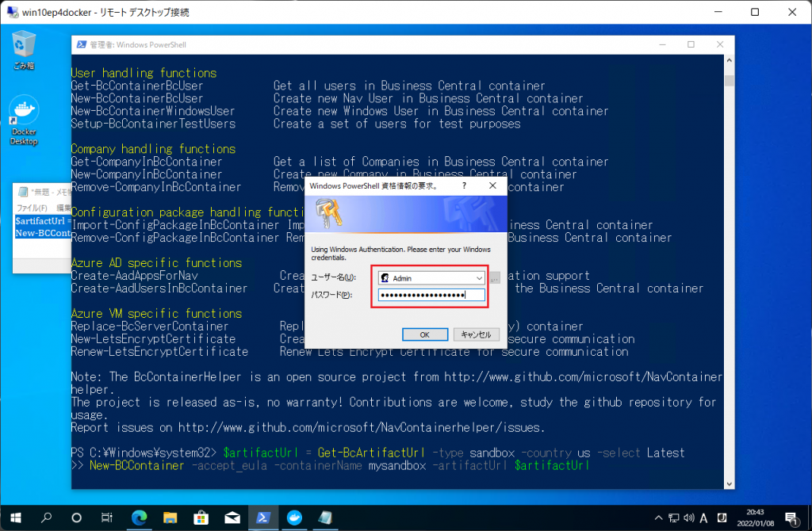812x531 pixels.
Task: Open the ファイル(F) menu in Notepad
Action: [x=32, y=208]
